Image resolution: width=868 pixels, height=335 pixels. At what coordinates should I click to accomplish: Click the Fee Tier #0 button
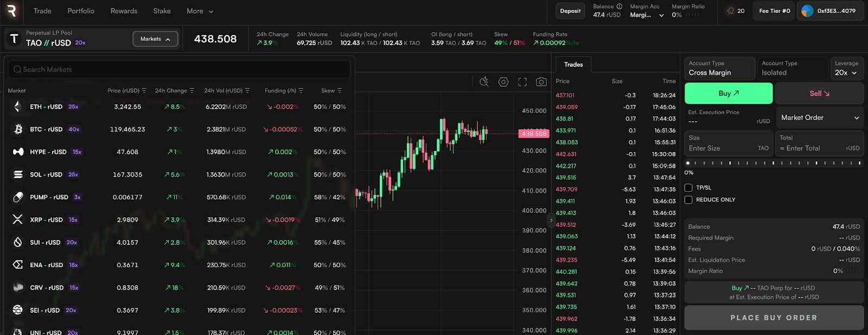(774, 11)
